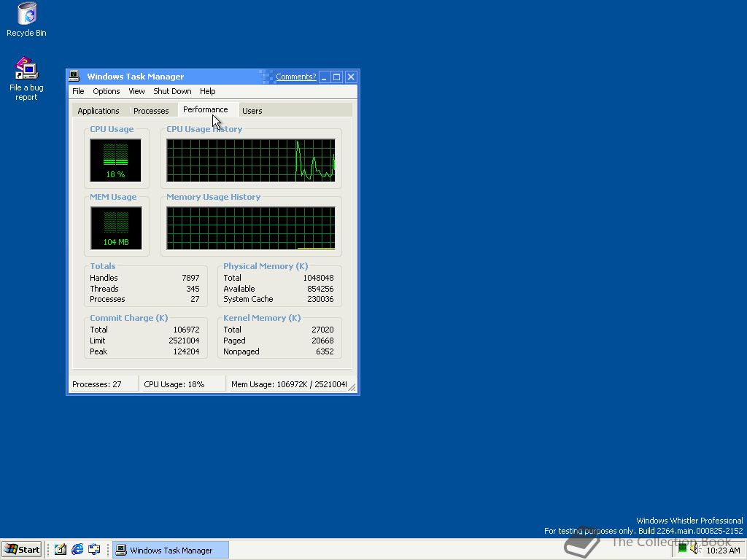Click the Available value 854256
Image resolution: width=747 pixels, height=560 pixels.
[320, 289]
